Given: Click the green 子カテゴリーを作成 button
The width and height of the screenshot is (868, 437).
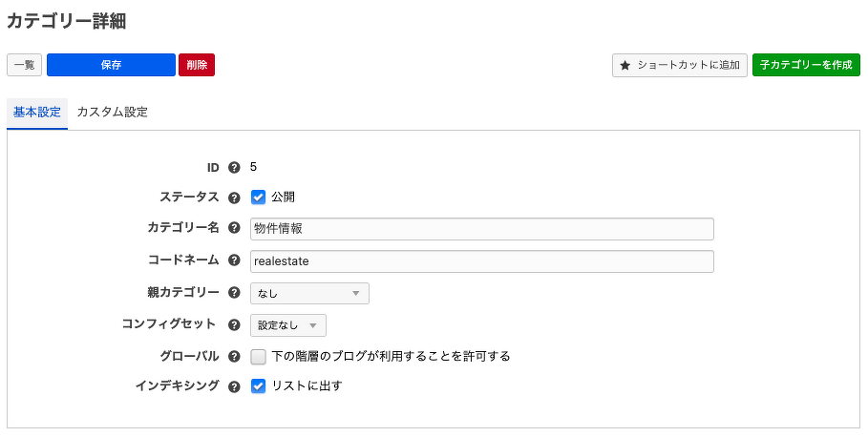Looking at the screenshot, I should [x=806, y=65].
